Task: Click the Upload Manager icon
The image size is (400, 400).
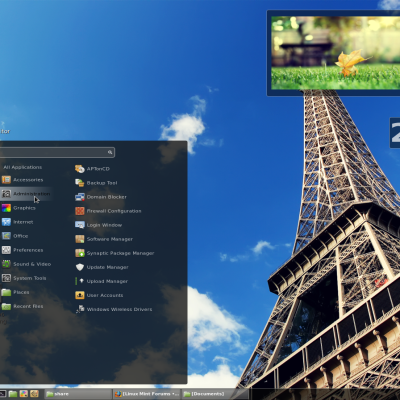Action: click(80, 281)
